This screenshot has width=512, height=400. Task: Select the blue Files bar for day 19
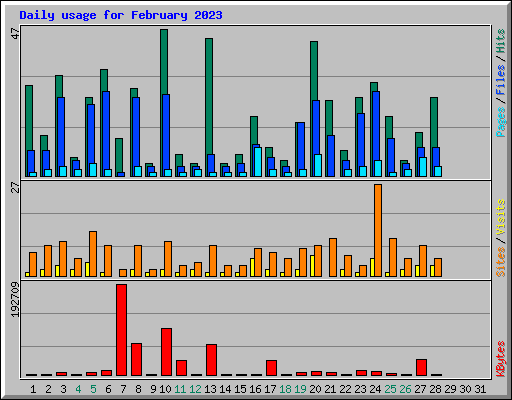click(x=301, y=146)
